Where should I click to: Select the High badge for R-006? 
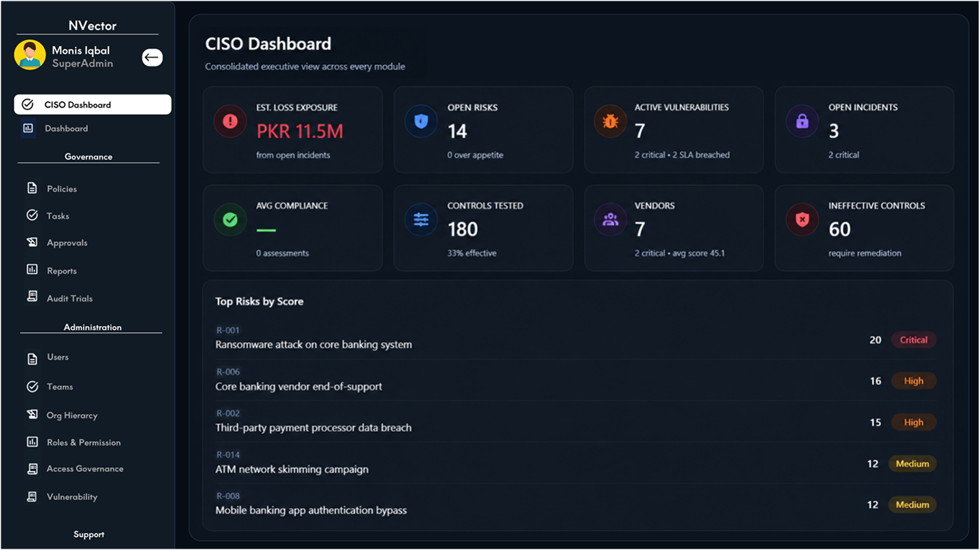(914, 381)
